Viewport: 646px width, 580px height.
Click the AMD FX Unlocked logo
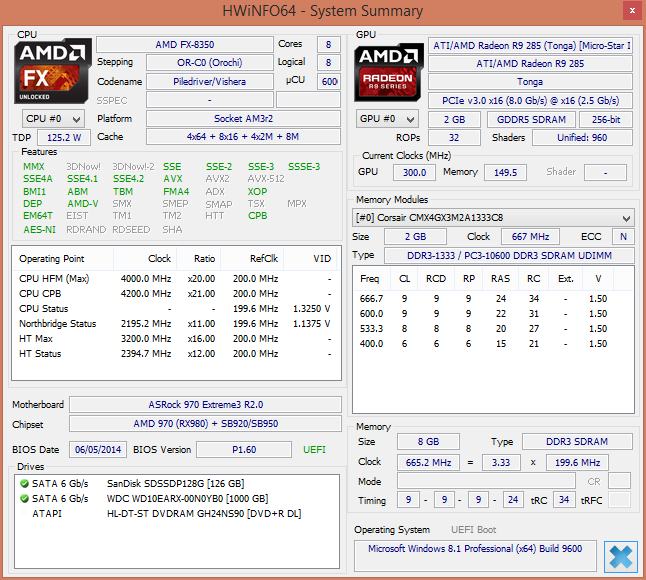(52, 71)
